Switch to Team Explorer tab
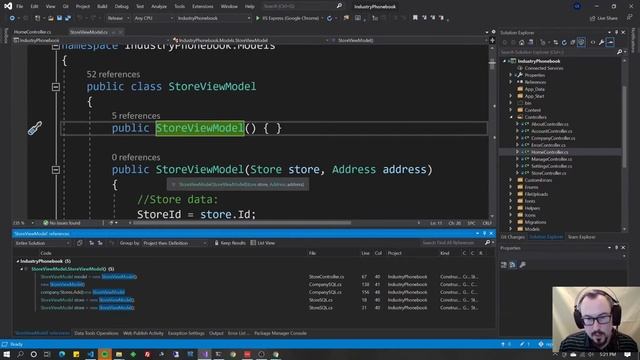 point(582,237)
